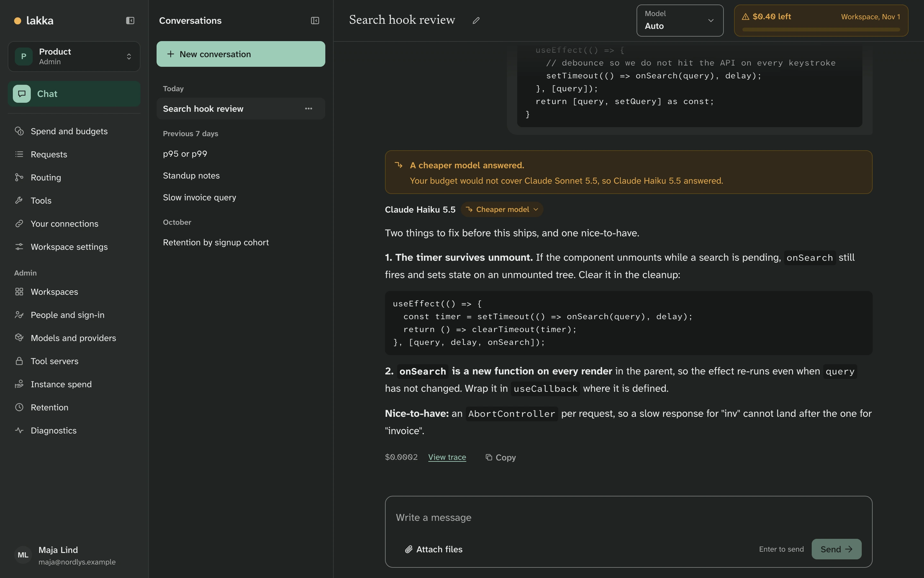This screenshot has width=924, height=578.
Task: Click the People and sign-in icon
Action: [19, 315]
